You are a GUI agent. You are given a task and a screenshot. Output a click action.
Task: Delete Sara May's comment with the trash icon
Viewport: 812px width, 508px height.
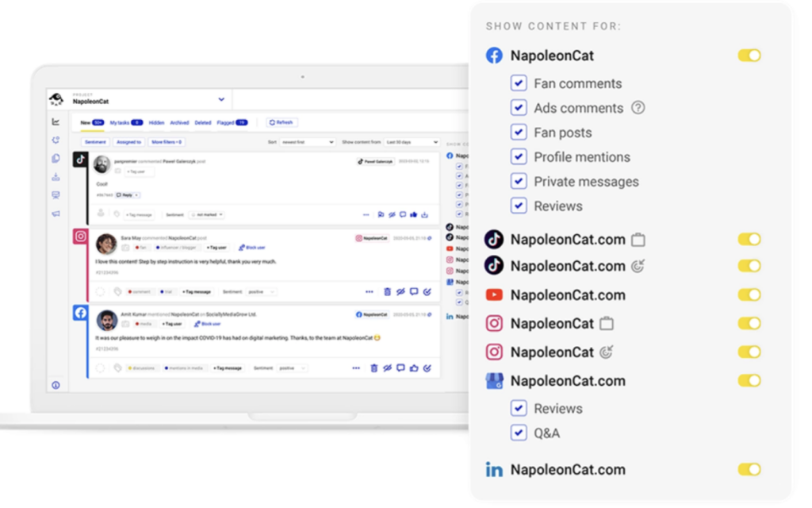coord(387,292)
